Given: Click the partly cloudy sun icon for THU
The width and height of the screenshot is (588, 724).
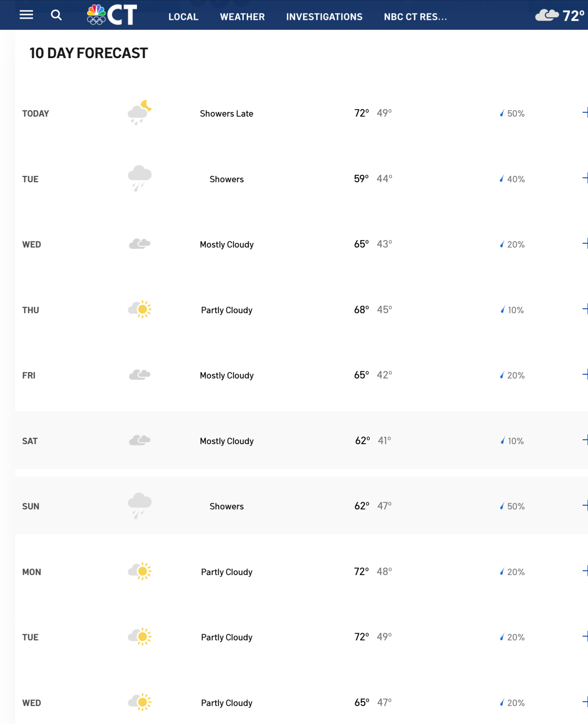Looking at the screenshot, I should pos(139,309).
